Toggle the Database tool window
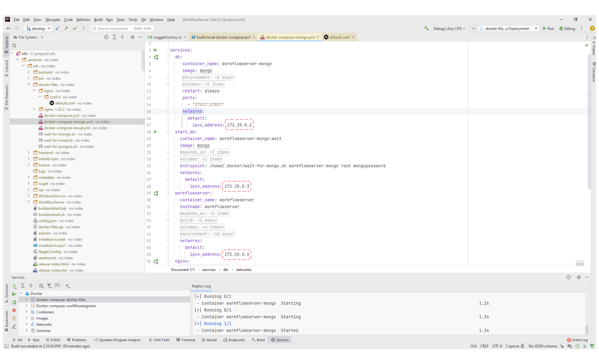The height and width of the screenshot is (364, 599). pos(594,72)
